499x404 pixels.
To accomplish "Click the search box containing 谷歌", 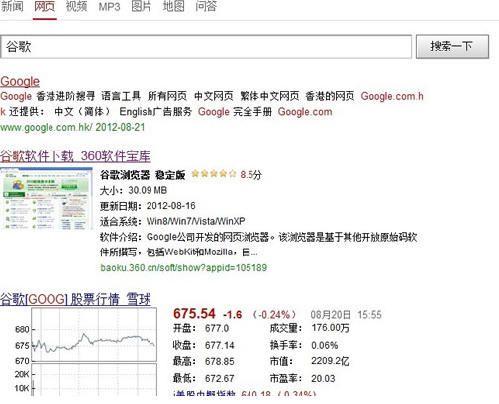I will pos(206,47).
